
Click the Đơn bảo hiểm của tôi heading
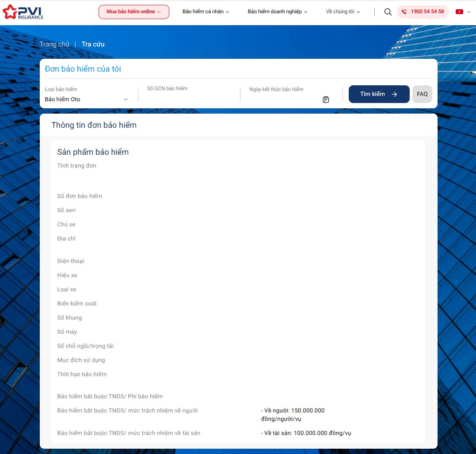click(83, 69)
